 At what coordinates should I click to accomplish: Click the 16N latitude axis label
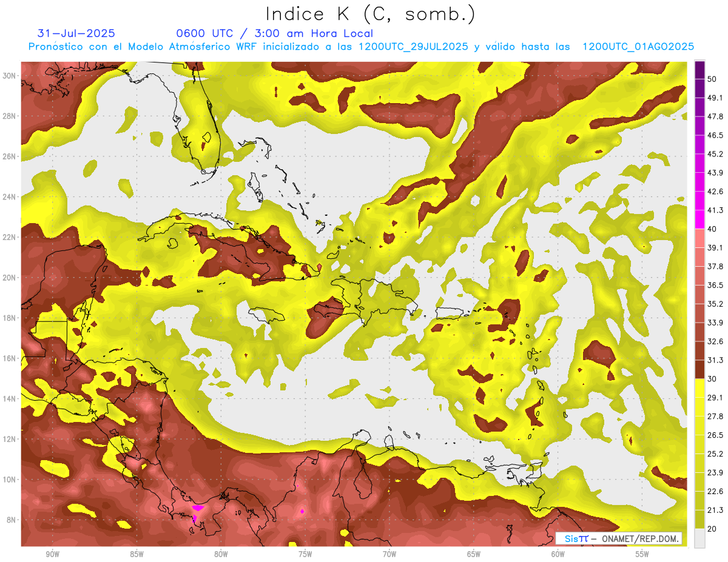coord(10,358)
